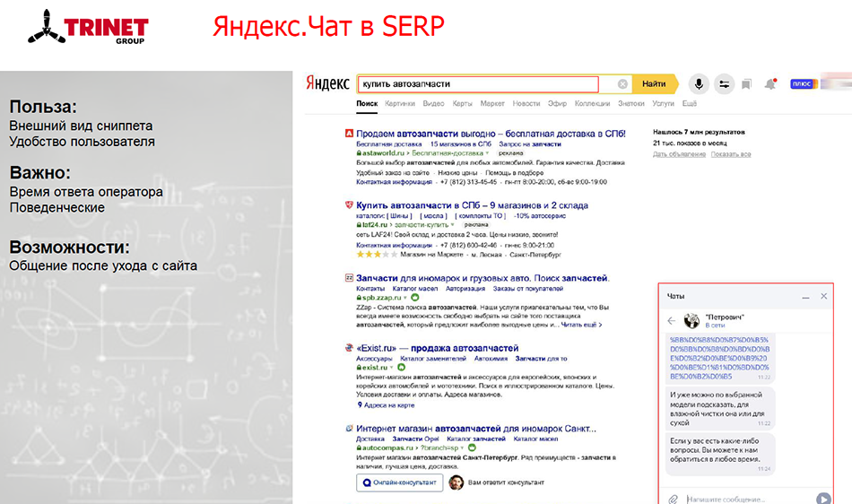
Task: Expand dropdown arrow after laf24.ru URL
Action: click(x=452, y=225)
